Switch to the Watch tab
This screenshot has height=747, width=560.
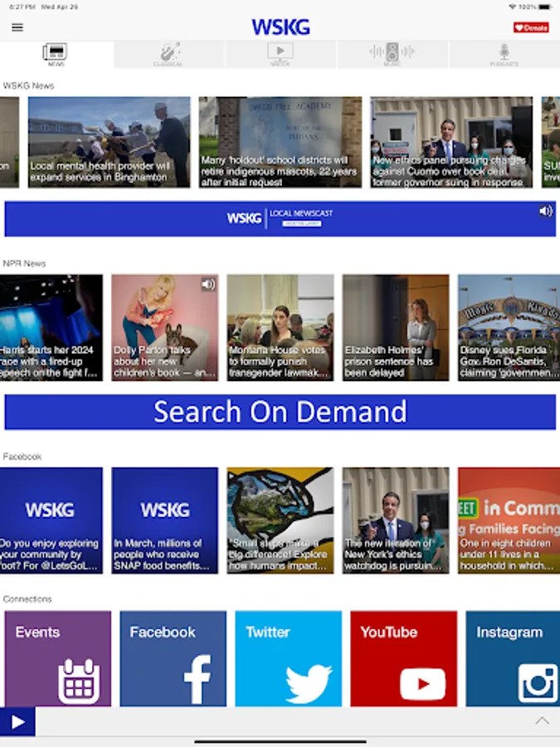click(280, 54)
